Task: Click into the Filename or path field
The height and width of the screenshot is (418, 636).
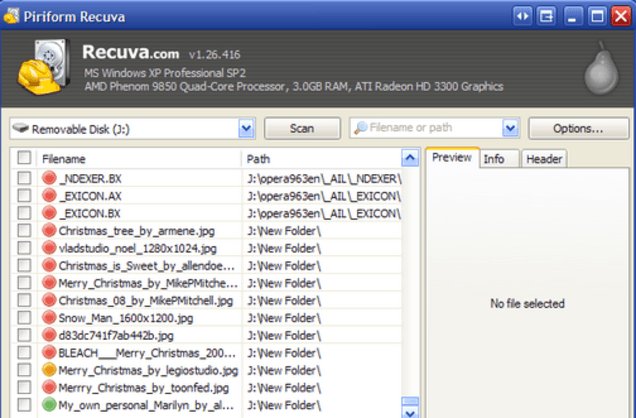Action: (x=434, y=128)
